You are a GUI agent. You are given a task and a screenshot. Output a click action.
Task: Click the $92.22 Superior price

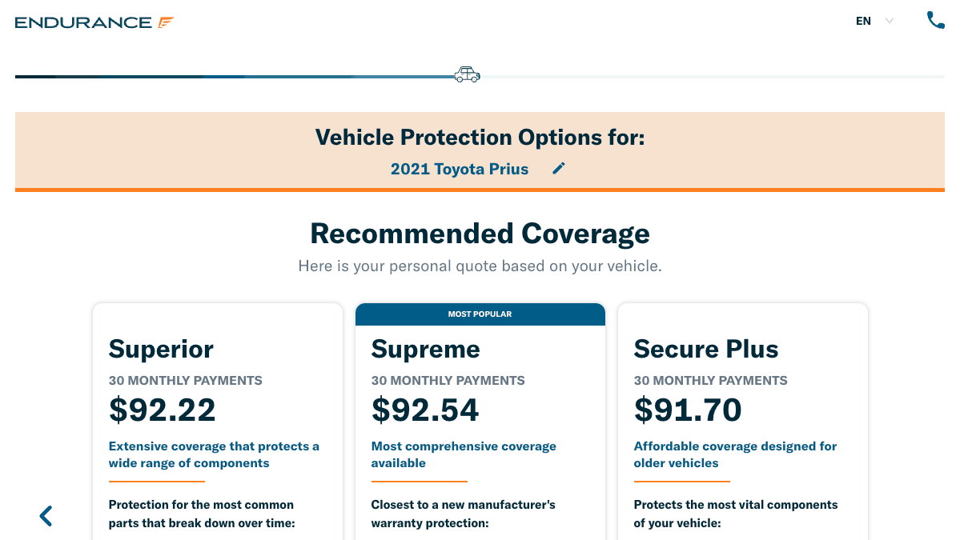(163, 410)
